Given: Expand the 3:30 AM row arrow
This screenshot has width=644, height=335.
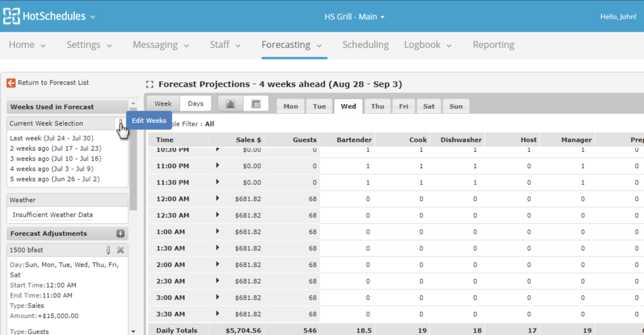Looking at the screenshot, I should (217, 313).
